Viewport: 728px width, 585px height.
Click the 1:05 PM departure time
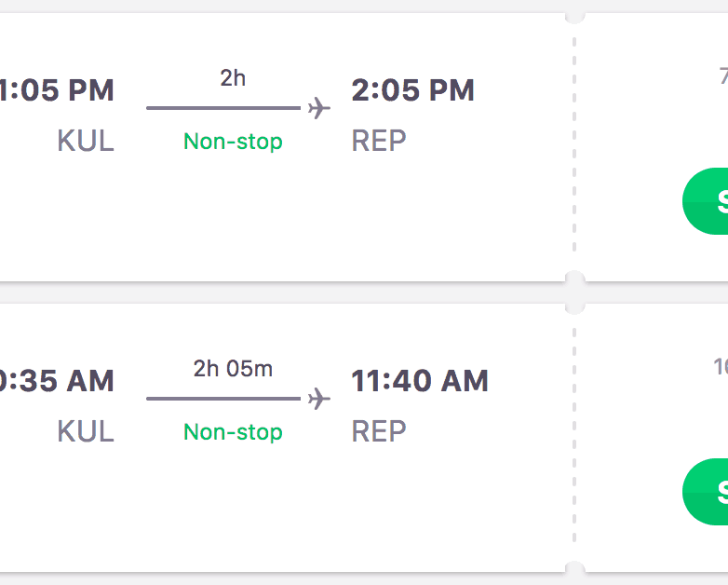point(56,90)
